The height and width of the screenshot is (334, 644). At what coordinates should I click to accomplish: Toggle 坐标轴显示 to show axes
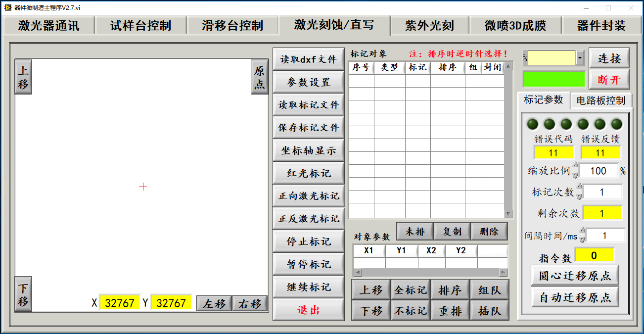tap(309, 150)
